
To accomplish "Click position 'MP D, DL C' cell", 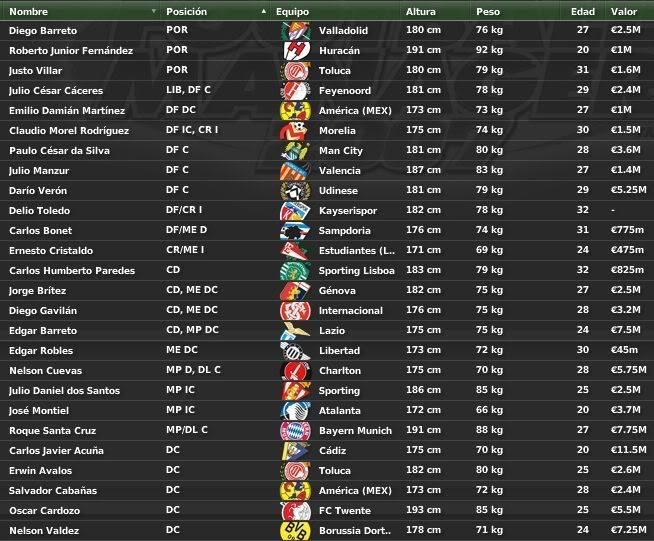I will (193, 370).
